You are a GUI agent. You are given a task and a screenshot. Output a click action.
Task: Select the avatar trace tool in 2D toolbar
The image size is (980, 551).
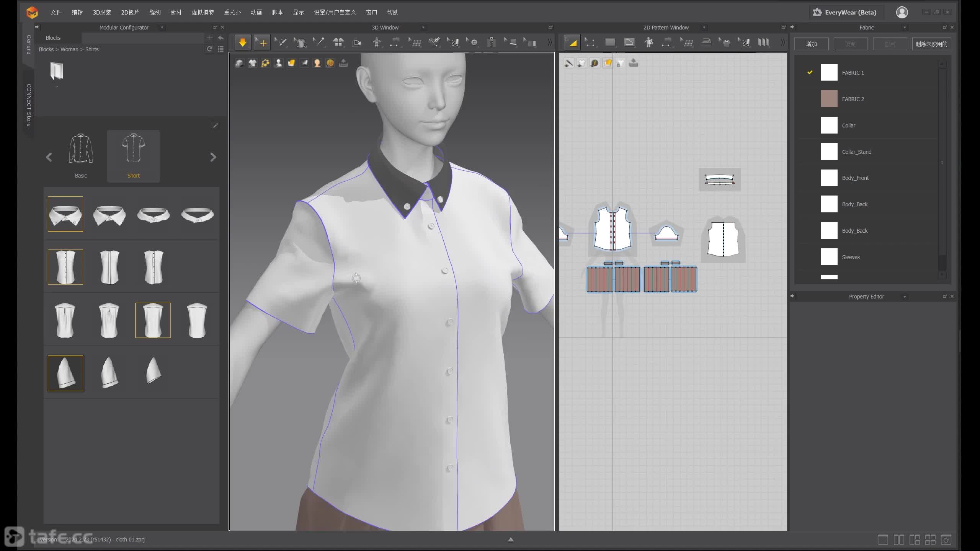648,42
